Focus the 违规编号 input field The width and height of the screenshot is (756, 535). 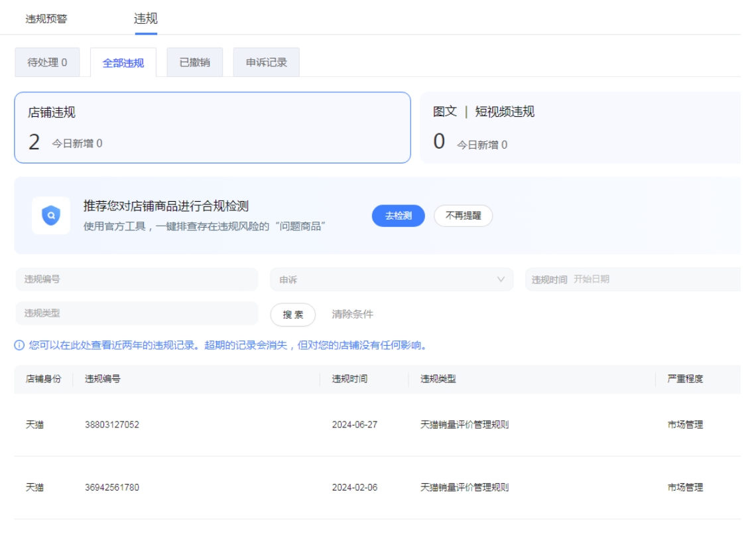click(137, 279)
